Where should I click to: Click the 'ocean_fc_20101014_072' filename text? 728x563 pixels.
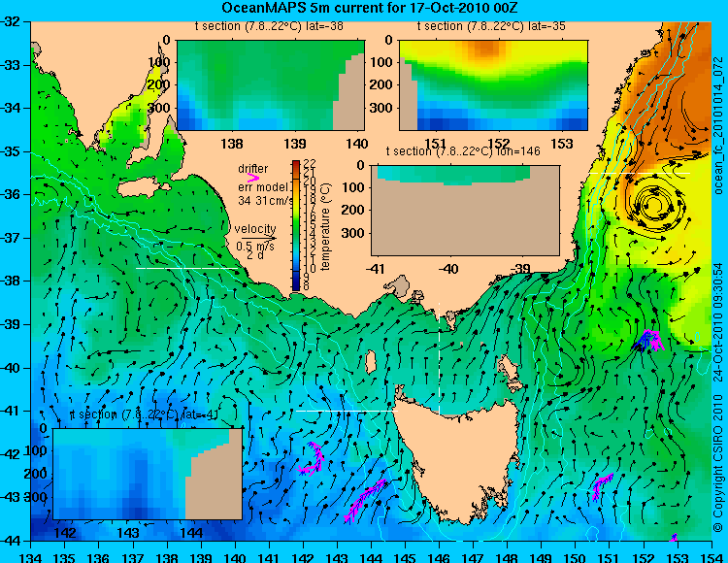point(718,124)
